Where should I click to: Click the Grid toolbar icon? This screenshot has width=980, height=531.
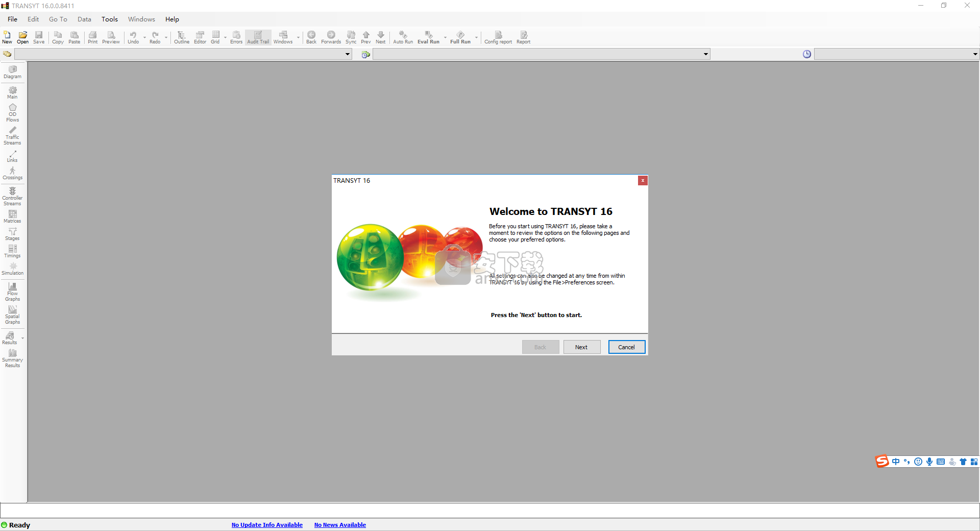coord(215,37)
